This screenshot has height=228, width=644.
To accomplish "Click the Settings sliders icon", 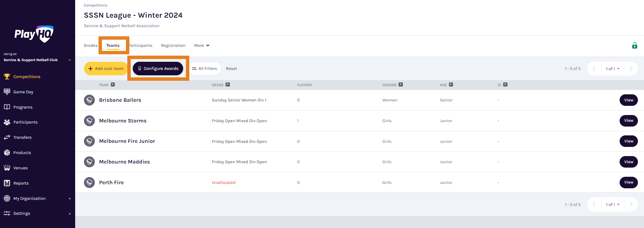I will [x=7, y=213].
